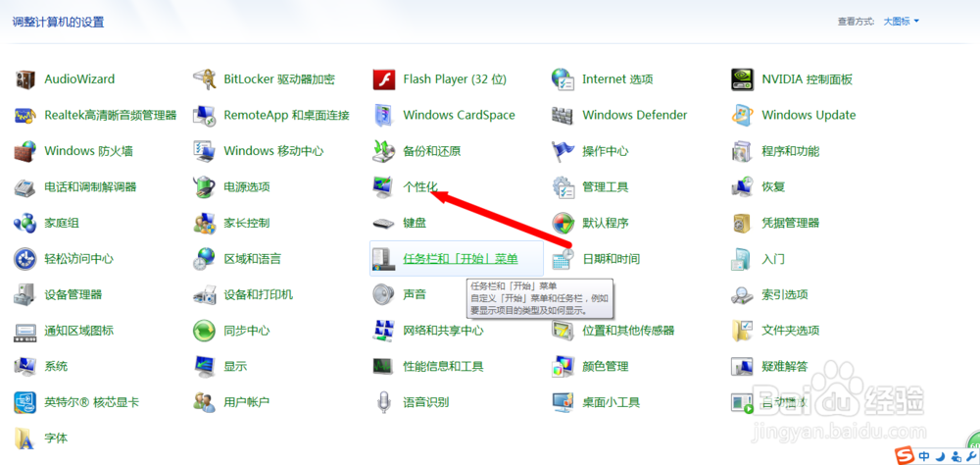This screenshot has width=980, height=465.
Task: Open the 网络和共享中心 icon
Action: click(x=384, y=330)
